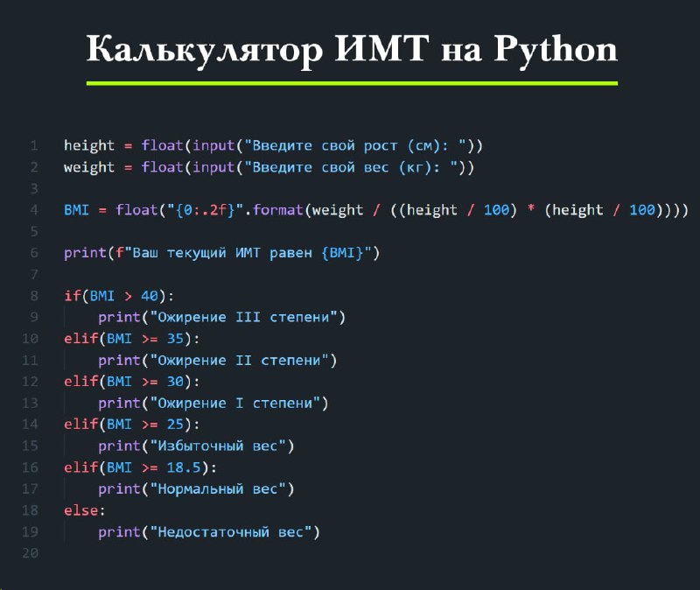Viewport: 700px width, 590px height.
Task: Click the string "Ожирение II степени"
Action: [x=239, y=360]
